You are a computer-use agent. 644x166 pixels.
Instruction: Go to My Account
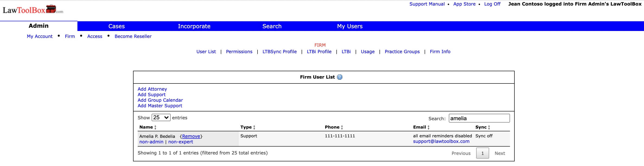pos(40,36)
